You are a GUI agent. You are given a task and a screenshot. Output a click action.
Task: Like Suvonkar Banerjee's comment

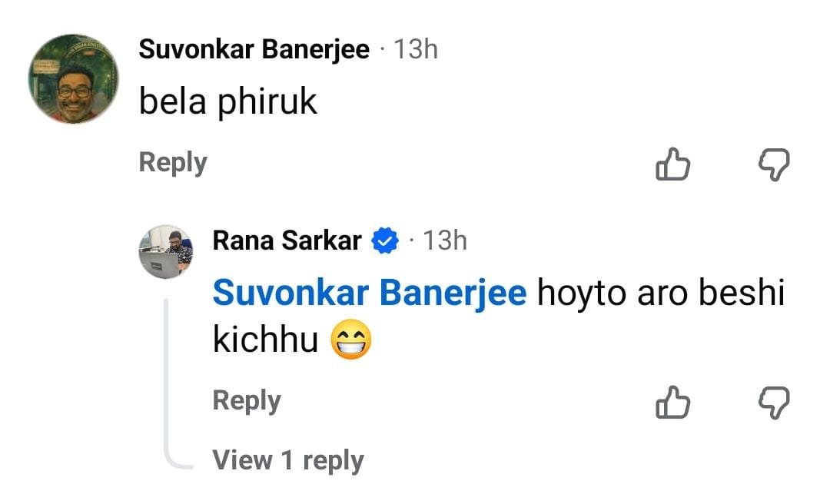[672, 164]
